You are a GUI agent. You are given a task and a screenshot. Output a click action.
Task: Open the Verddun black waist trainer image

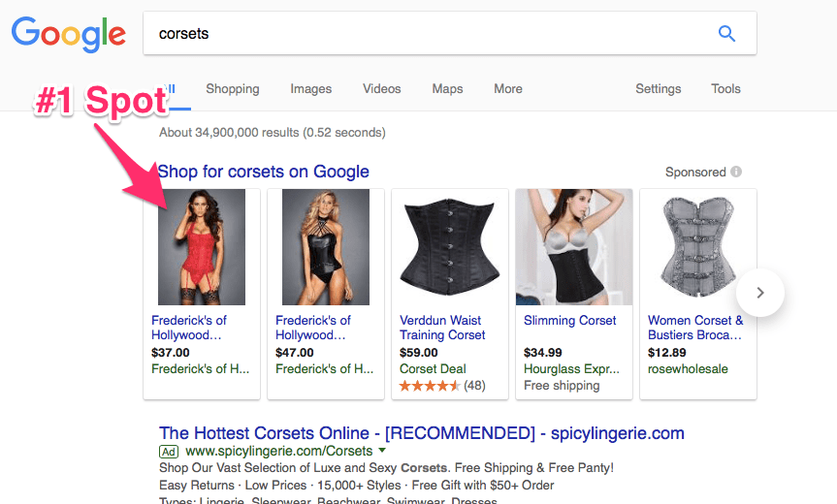(x=450, y=247)
